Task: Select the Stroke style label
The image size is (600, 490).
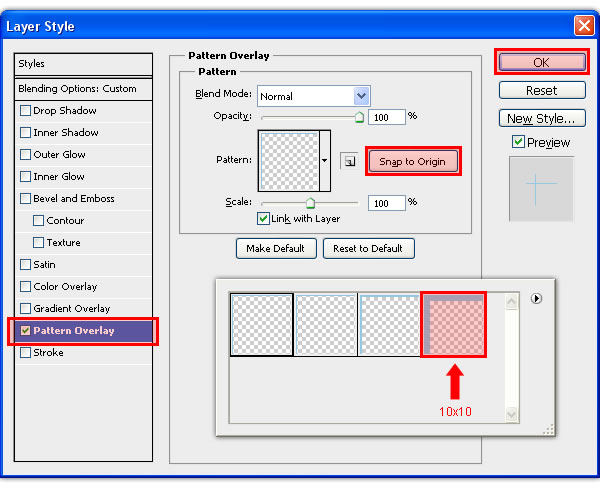Action: [x=48, y=352]
